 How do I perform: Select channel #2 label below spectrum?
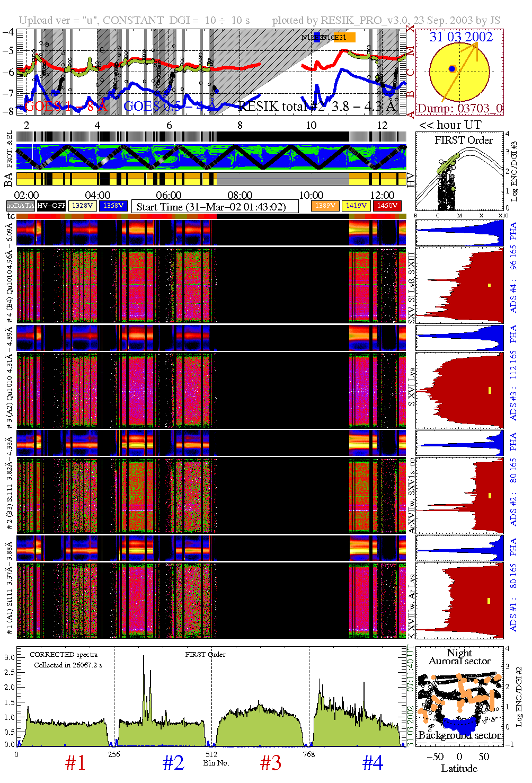(173, 763)
